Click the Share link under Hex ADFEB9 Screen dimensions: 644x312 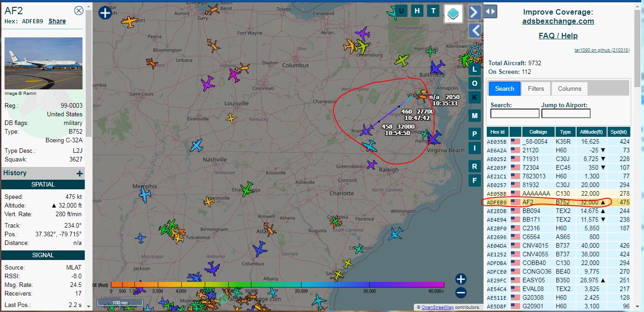57,21
